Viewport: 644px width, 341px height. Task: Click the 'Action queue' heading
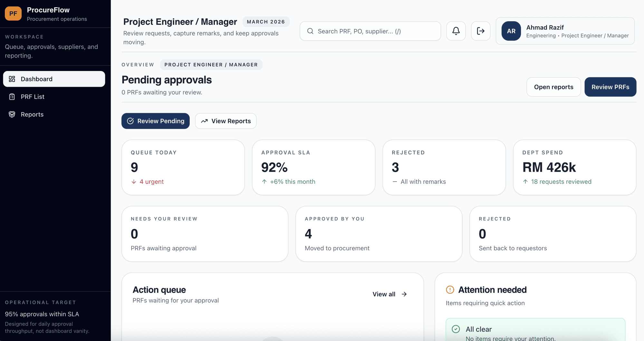pos(159,290)
